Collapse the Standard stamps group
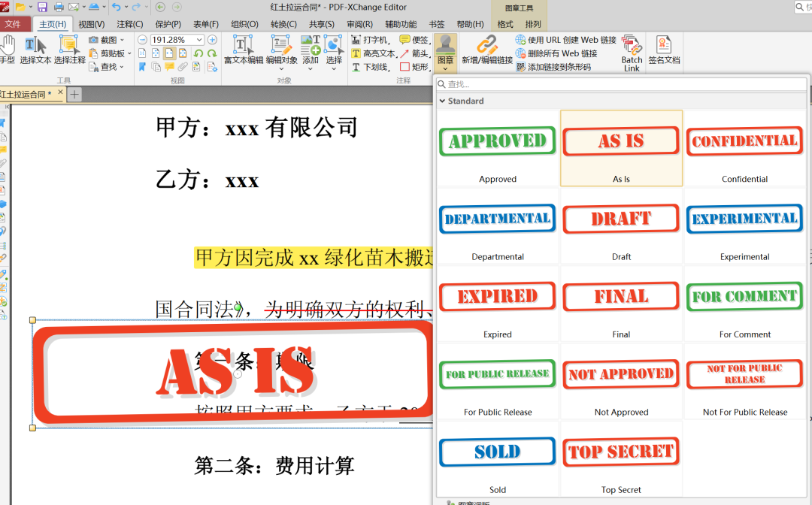Viewport: 812px width, 505px height. 442,101
